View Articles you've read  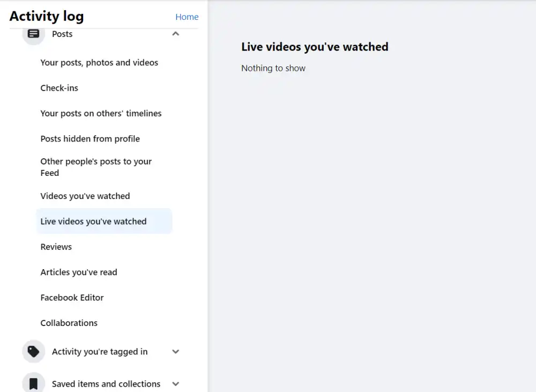79,272
